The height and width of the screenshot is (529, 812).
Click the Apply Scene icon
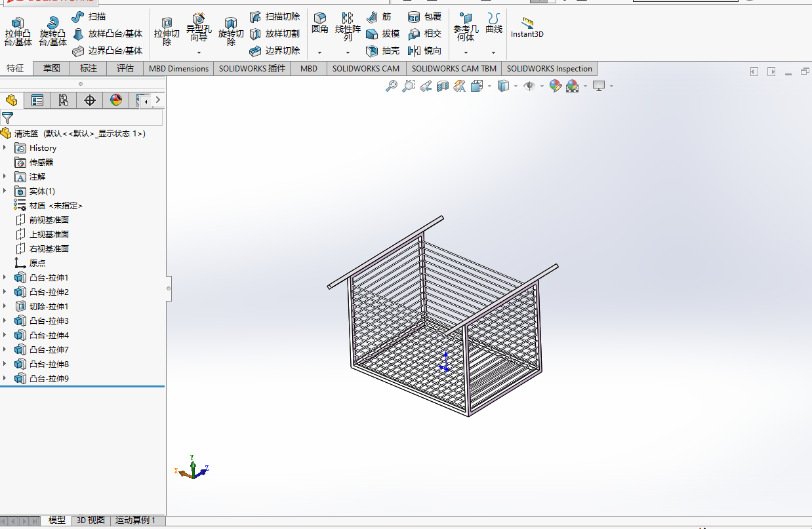572,86
